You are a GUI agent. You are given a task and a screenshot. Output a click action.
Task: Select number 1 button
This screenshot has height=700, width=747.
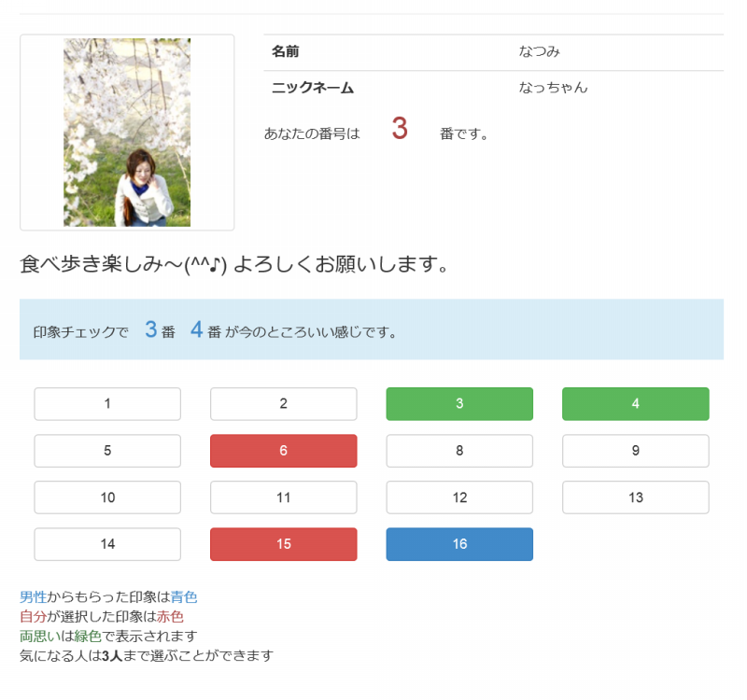(x=107, y=404)
